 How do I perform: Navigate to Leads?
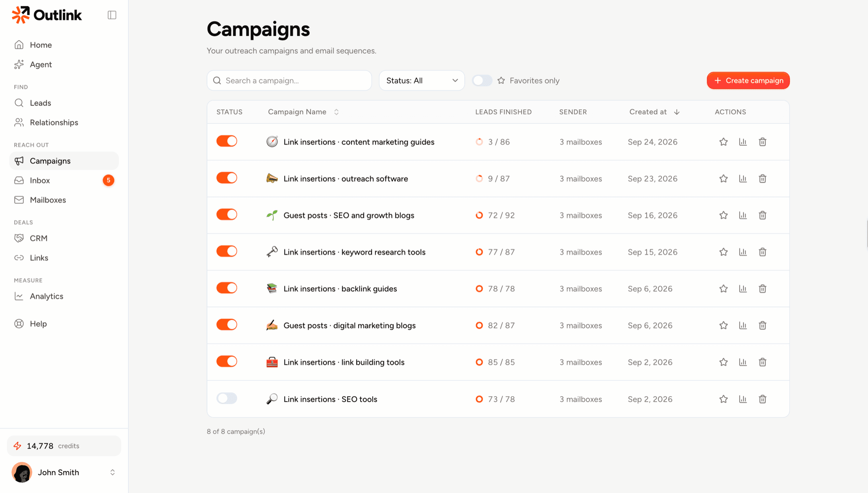(x=64, y=103)
